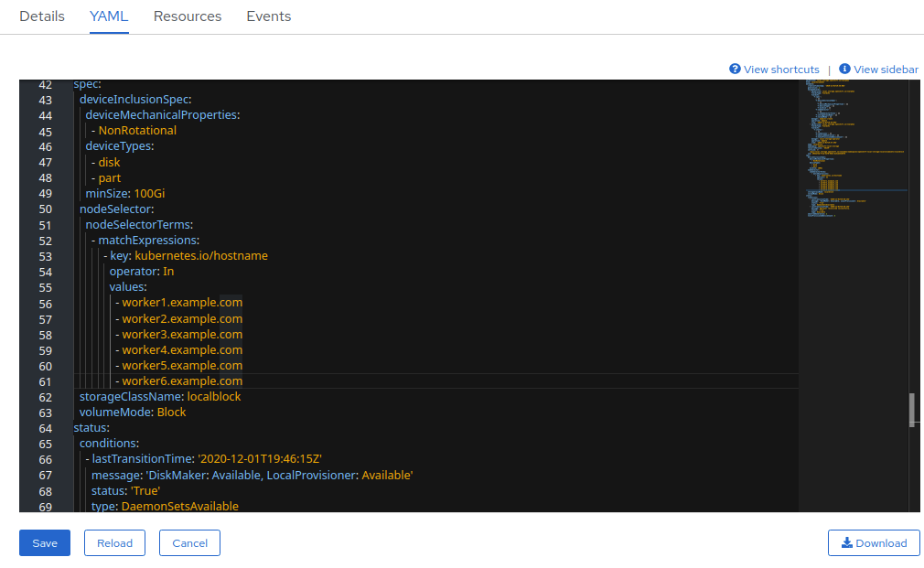Click the View shortcuts question mark icon
Image resolution: width=924 pixels, height=568 pixels.
[735, 70]
